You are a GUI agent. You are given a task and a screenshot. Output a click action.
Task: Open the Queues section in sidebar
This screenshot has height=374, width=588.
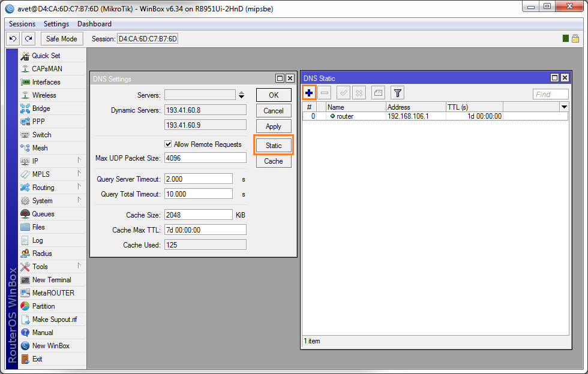(x=43, y=214)
